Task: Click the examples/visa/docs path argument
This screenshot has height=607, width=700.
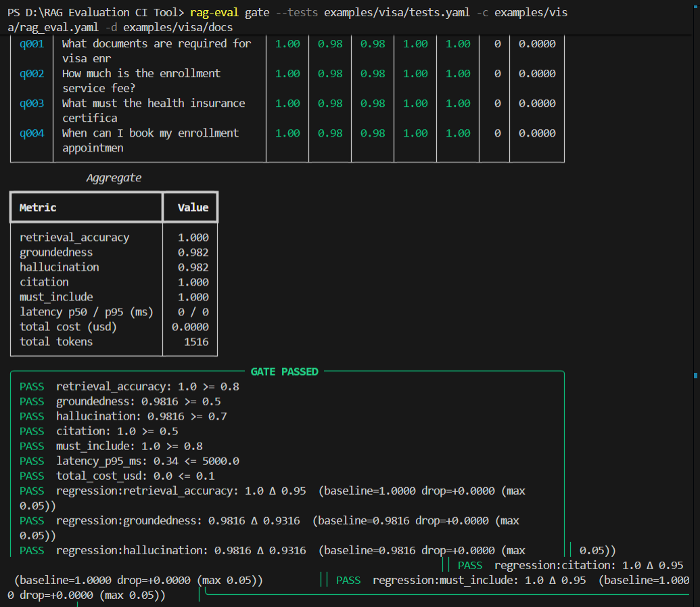Action: (x=178, y=28)
